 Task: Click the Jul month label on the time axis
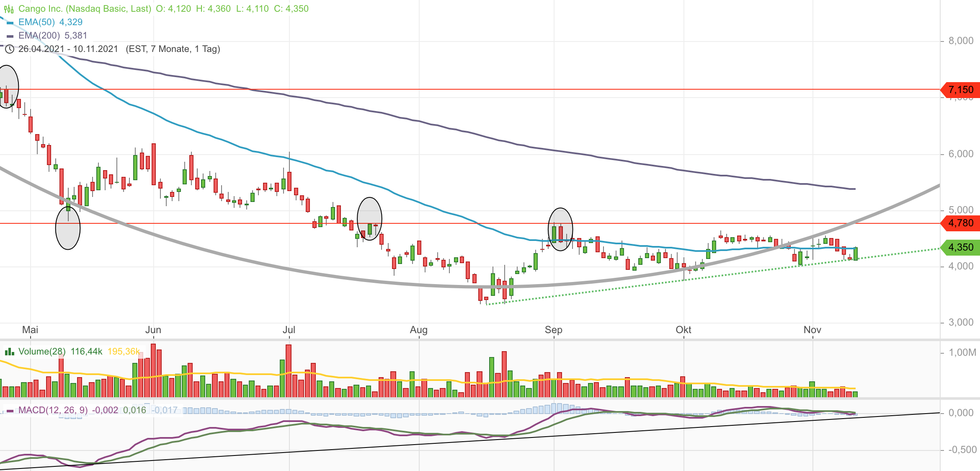click(289, 330)
